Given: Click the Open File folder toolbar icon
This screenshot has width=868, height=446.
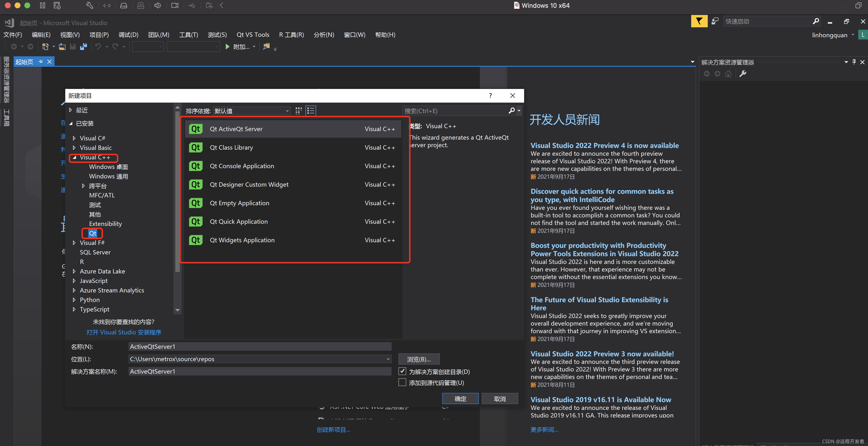Looking at the screenshot, I should (x=62, y=47).
